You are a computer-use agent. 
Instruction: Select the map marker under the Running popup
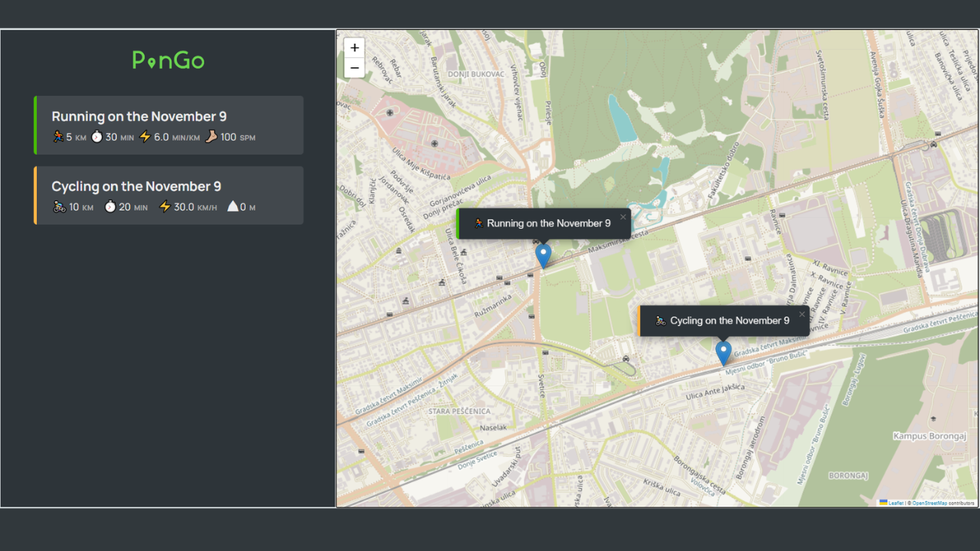[543, 256]
